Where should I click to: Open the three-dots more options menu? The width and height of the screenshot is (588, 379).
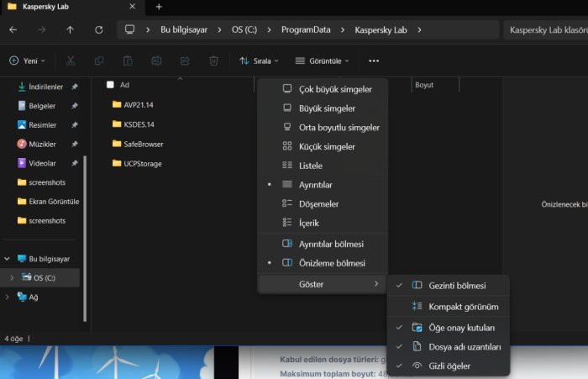click(x=374, y=61)
